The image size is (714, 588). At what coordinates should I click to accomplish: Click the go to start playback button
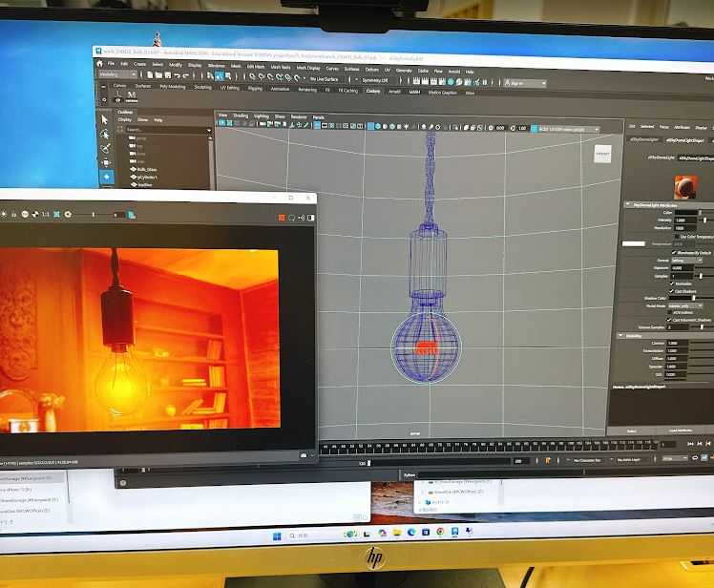pos(690,443)
